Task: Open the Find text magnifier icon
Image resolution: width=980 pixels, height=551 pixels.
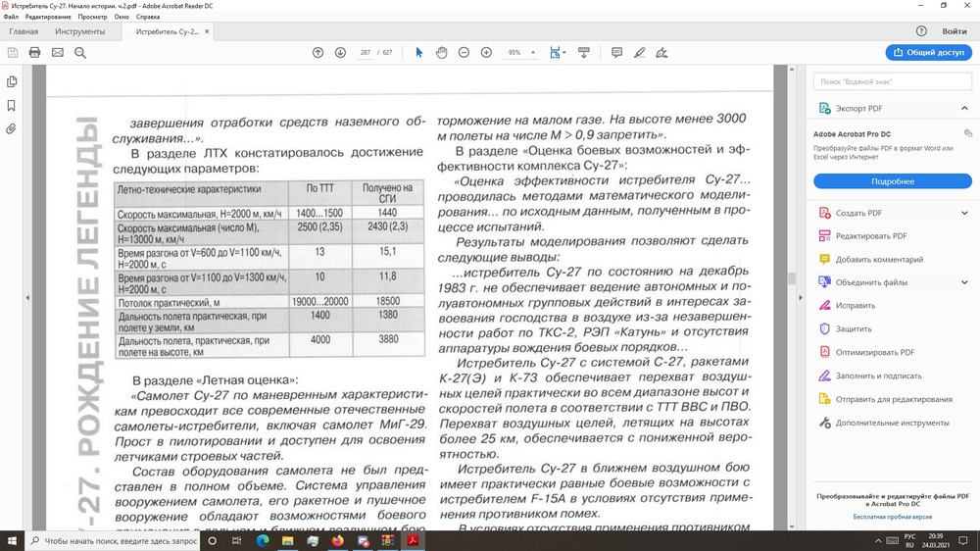Action: tap(80, 53)
